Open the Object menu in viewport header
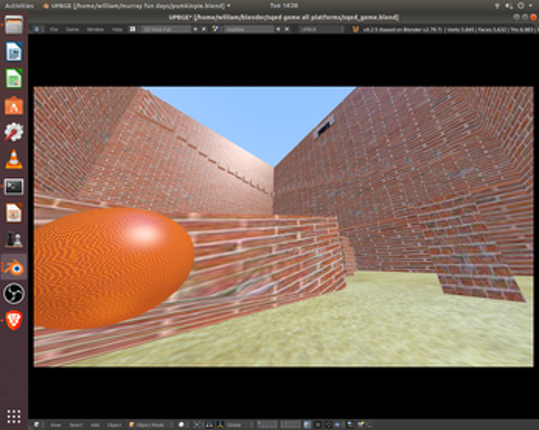 click(x=114, y=425)
